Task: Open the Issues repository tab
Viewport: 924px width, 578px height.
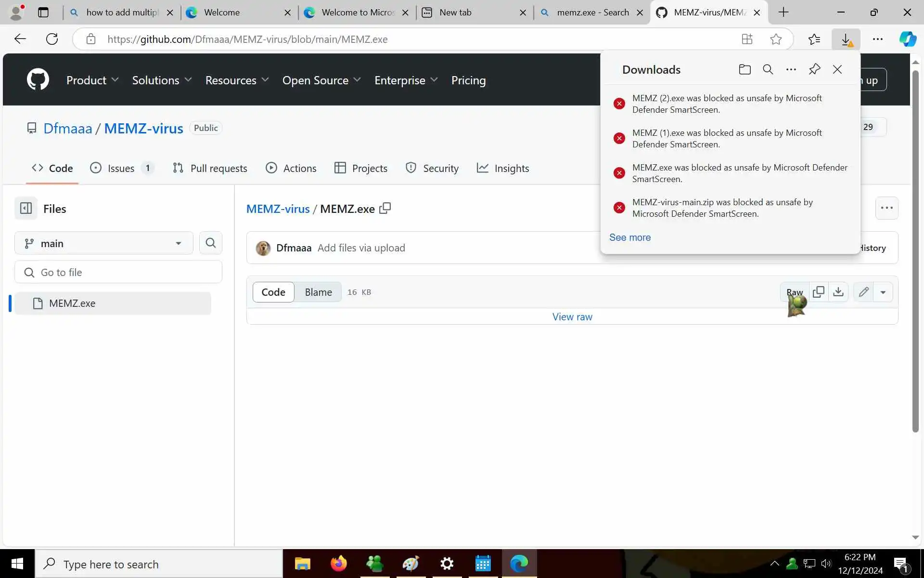Action: point(121,168)
